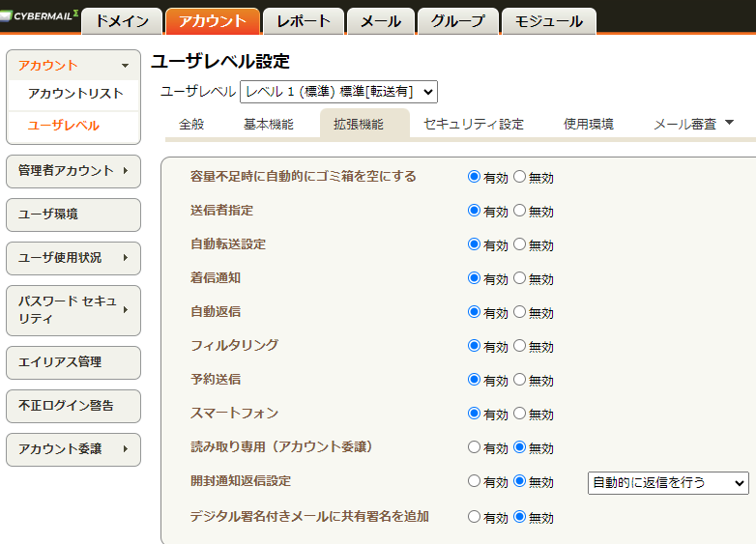Screen dimensions: 756x544
Task: Open ユーザ環境 sidebar button
Action: 73,215
